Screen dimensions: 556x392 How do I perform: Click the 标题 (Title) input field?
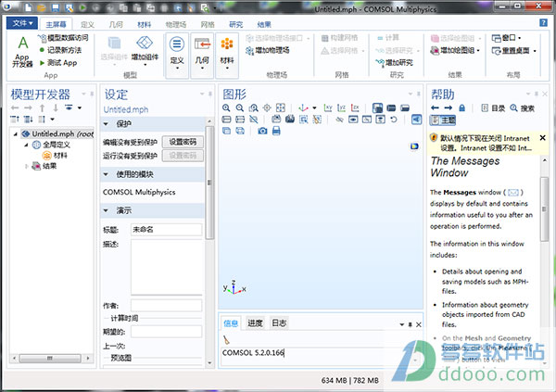point(166,230)
